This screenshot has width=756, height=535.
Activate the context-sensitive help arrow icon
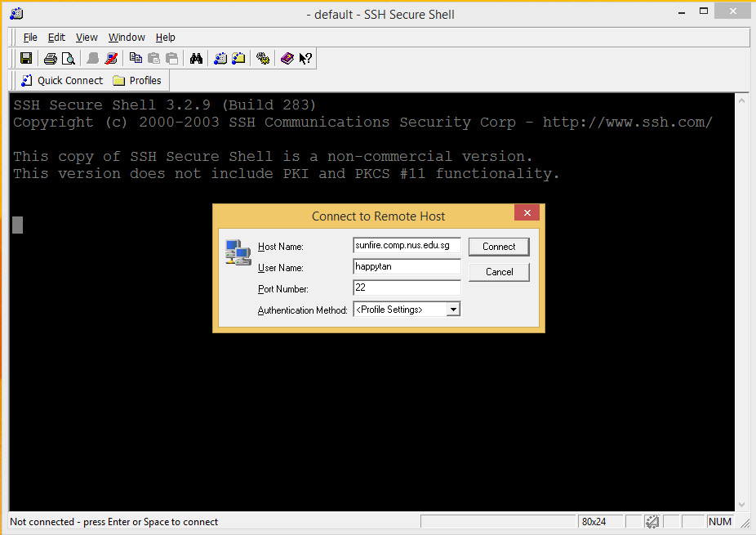[x=304, y=58]
